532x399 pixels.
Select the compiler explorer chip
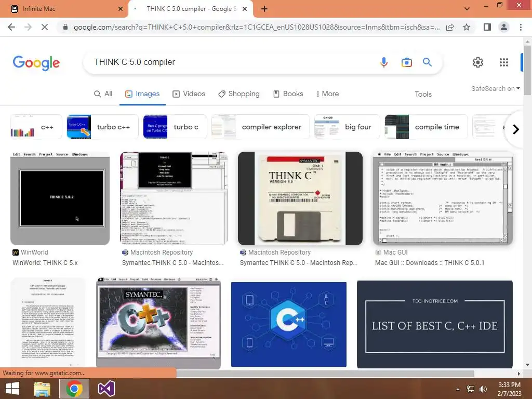[x=261, y=127]
